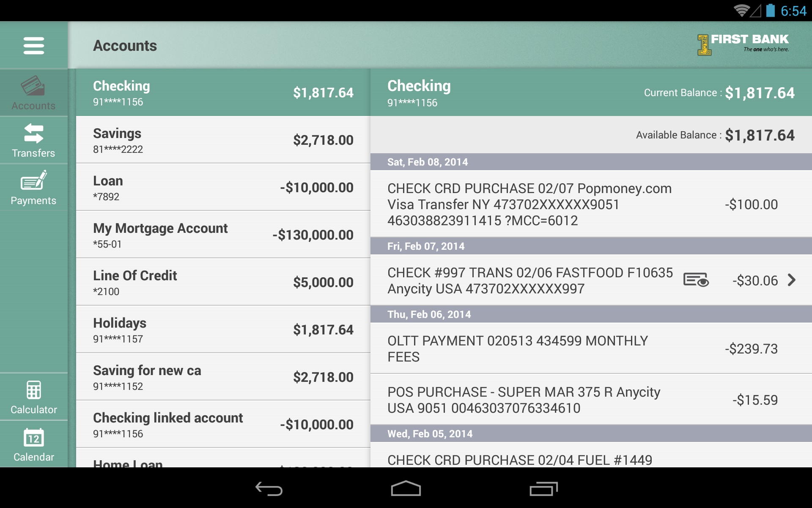This screenshot has width=812, height=508.
Task: View My Mortgage Account details
Action: click(222, 235)
